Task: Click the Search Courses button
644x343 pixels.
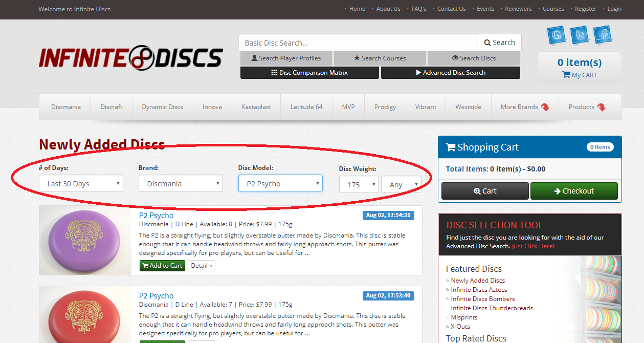Action: pyautogui.click(x=380, y=58)
